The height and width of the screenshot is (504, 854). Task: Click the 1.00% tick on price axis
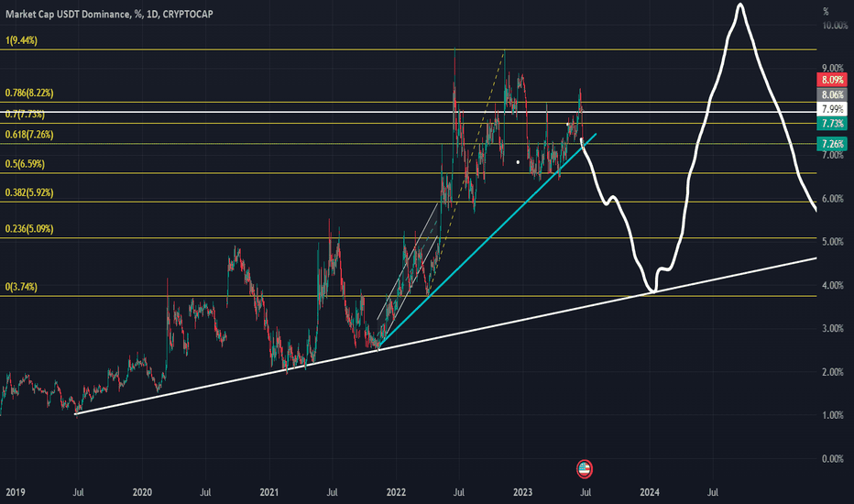(833, 415)
